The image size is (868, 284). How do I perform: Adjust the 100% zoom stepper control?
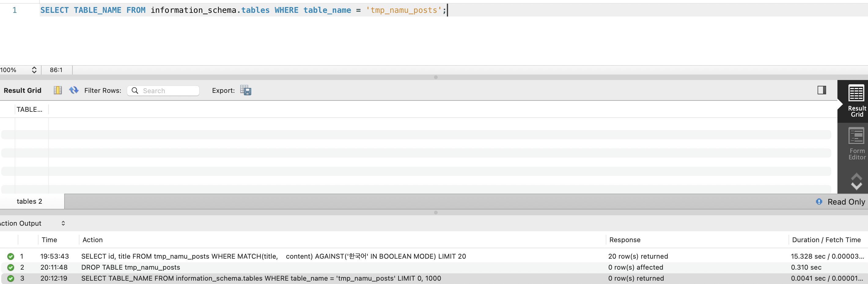(x=34, y=70)
